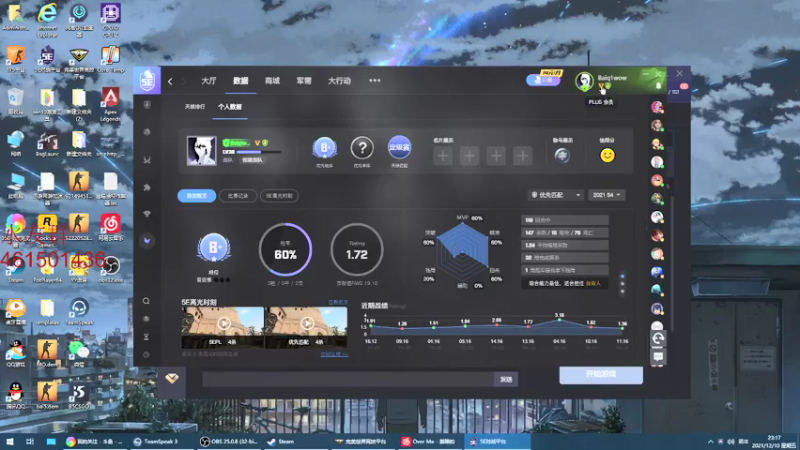Click the blue upgrade pill near username
The image size is (800, 450).
click(543, 80)
